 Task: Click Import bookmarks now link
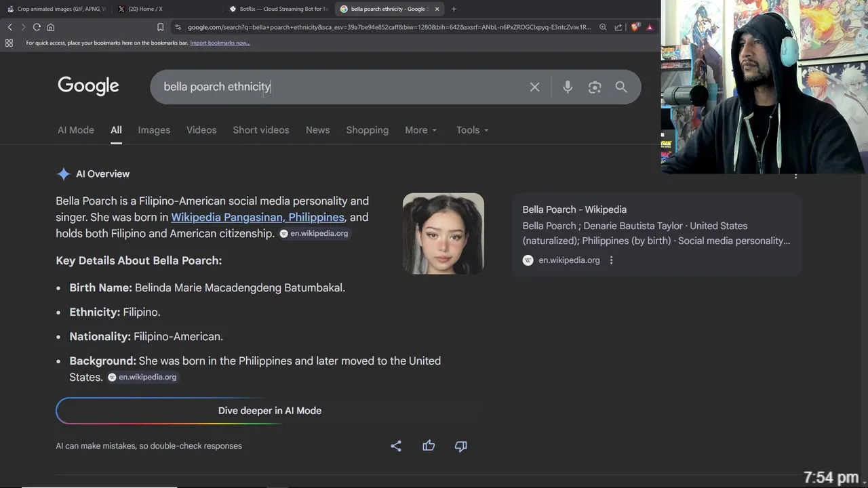[x=220, y=43]
